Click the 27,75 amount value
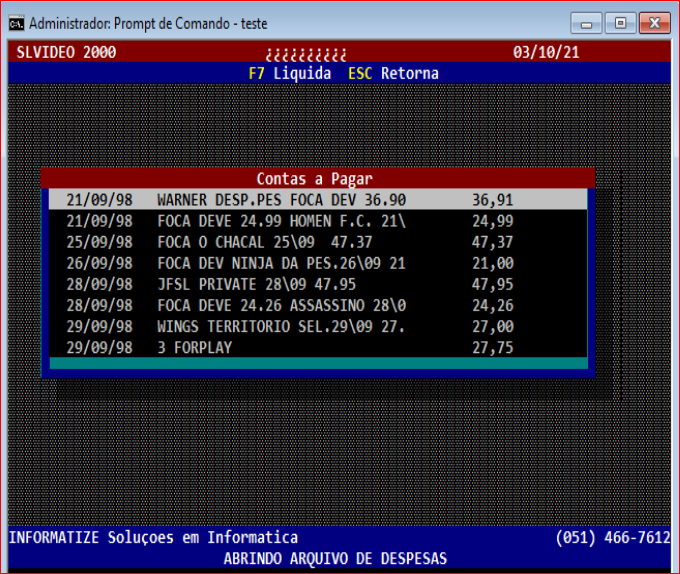The width and height of the screenshot is (680, 574). click(x=492, y=347)
